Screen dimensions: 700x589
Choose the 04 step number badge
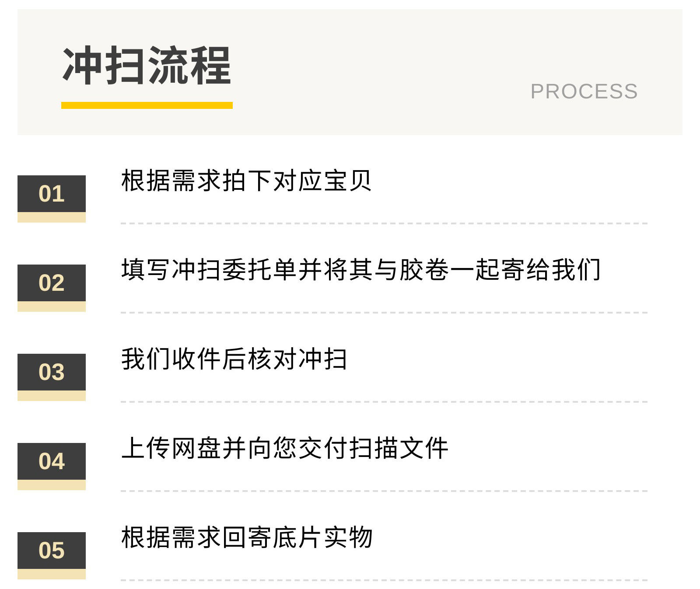[x=52, y=461]
